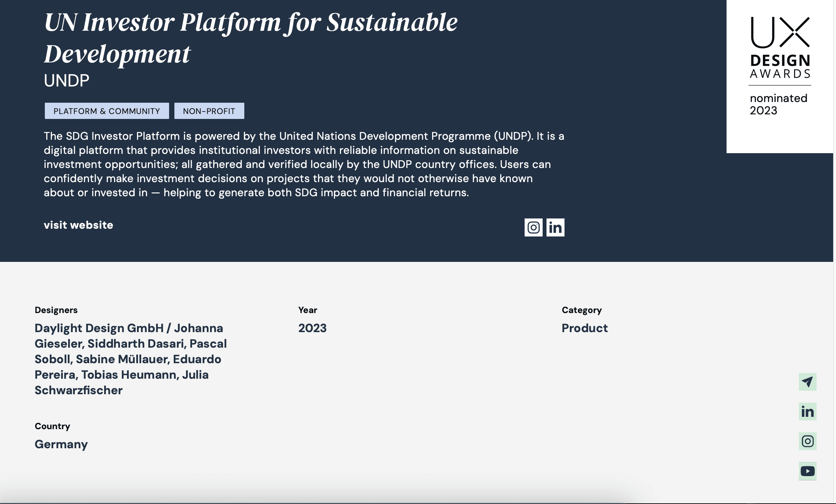Screen dimensions: 836x504
Task: Select the NON-PROFIT tag
Action: 209,111
